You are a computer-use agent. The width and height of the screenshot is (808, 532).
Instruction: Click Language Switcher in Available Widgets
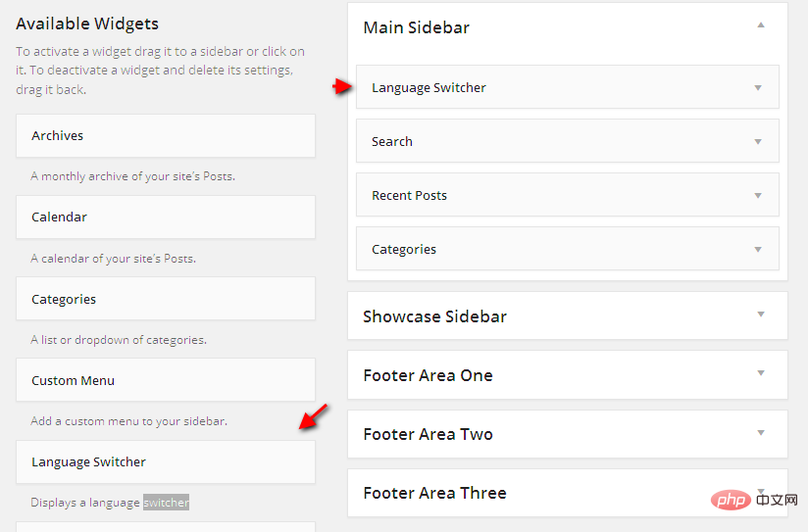pos(165,461)
